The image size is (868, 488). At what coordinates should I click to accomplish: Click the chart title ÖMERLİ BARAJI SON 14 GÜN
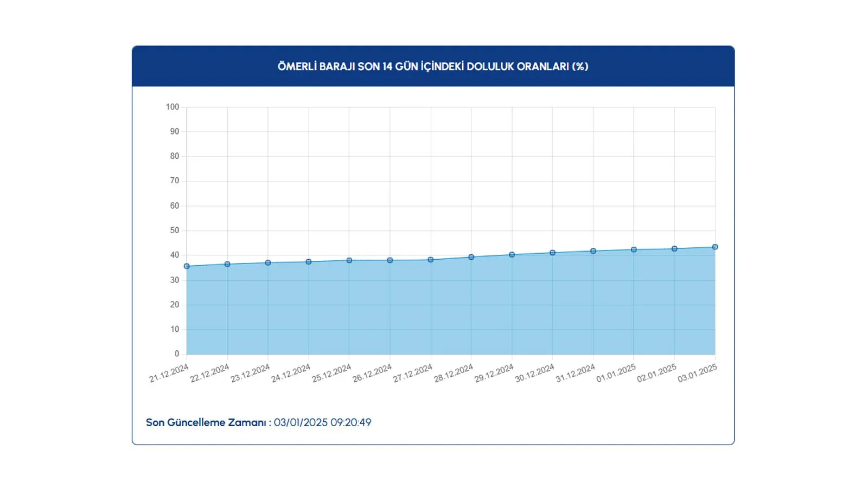(433, 66)
